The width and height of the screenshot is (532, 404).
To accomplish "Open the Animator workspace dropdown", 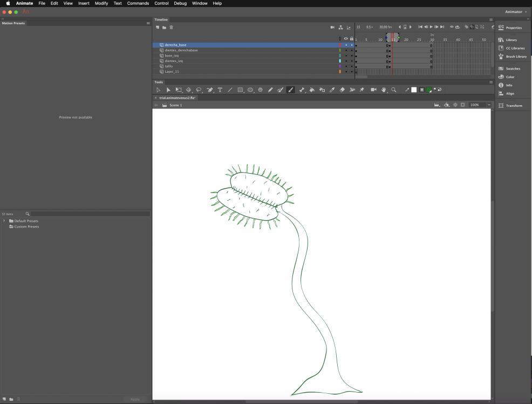I will [x=516, y=11].
